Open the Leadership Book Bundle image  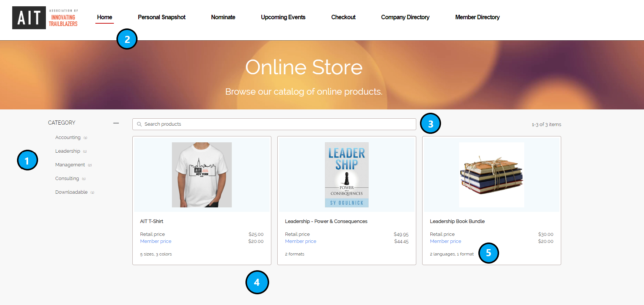(x=491, y=174)
